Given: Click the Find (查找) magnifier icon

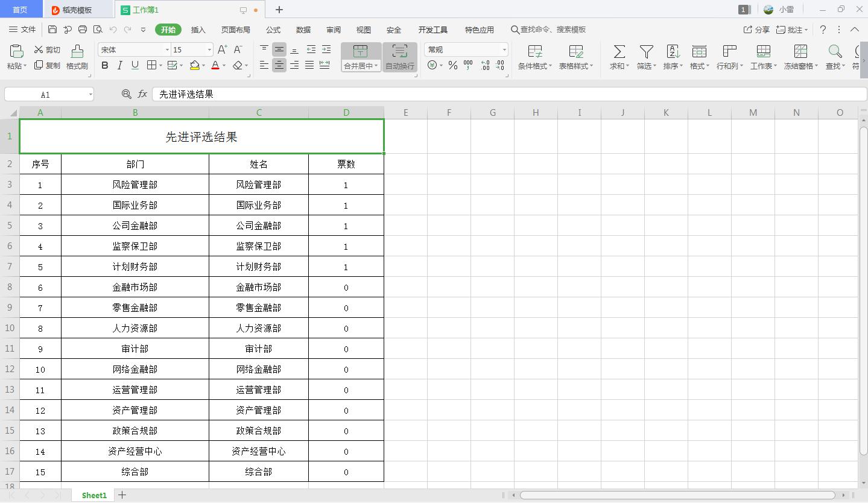Looking at the screenshot, I should pyautogui.click(x=835, y=52).
